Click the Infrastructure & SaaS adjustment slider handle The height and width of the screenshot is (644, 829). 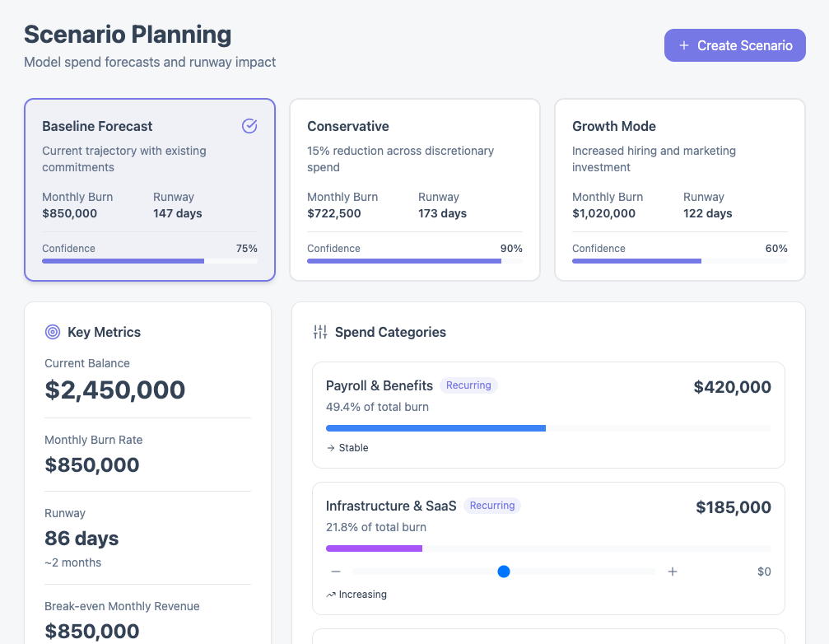click(504, 572)
